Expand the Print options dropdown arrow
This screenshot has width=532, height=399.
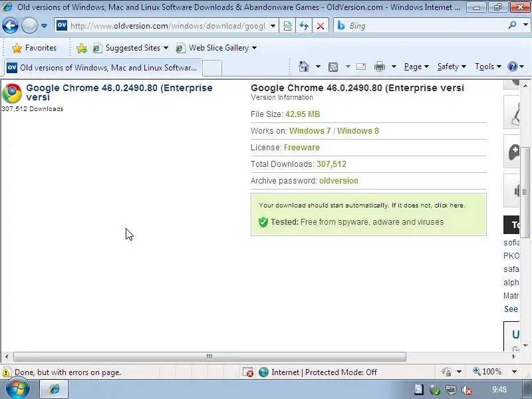click(394, 66)
